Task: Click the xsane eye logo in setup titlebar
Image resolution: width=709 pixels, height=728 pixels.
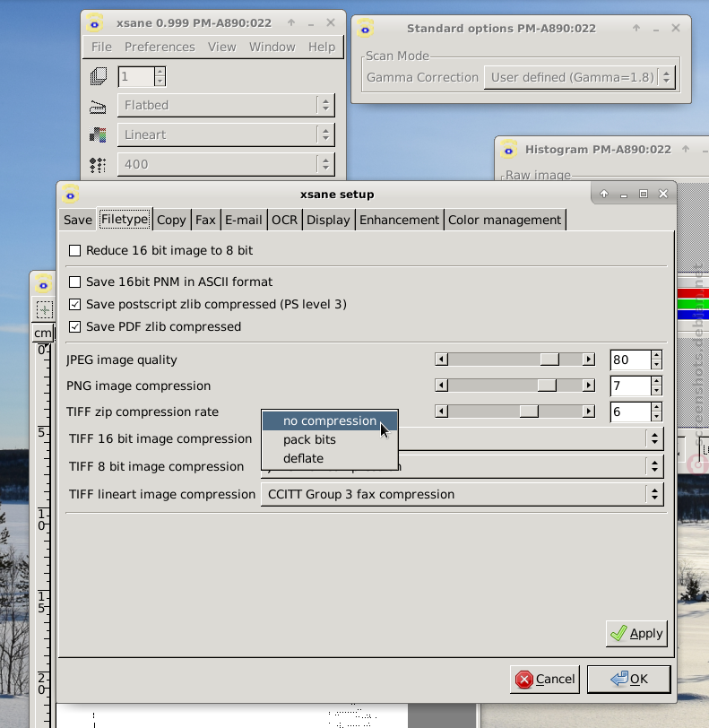Action: coord(70,195)
